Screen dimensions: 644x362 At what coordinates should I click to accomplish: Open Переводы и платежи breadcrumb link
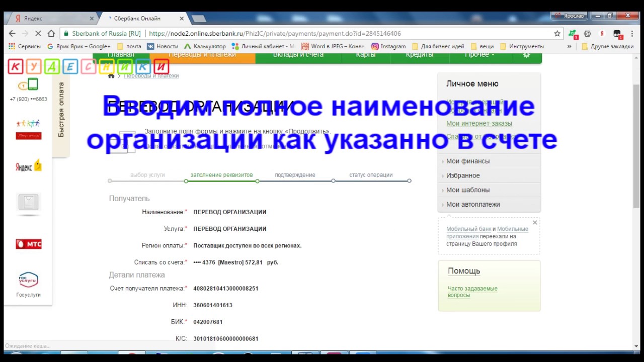tap(151, 76)
